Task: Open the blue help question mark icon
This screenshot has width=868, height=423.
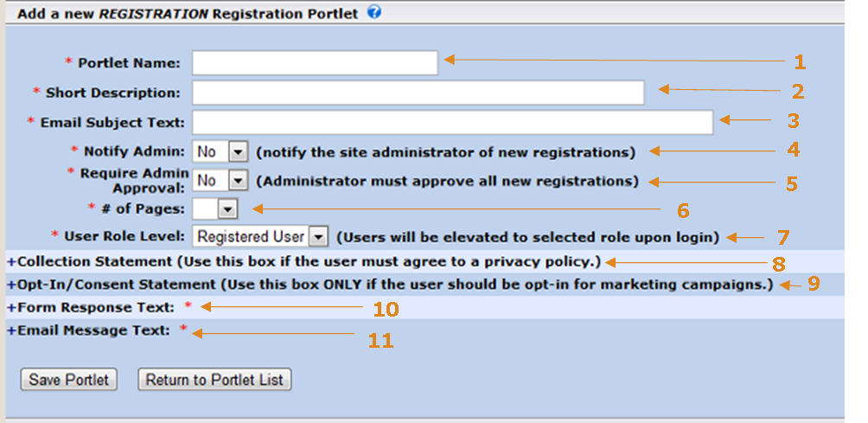Action: click(x=374, y=12)
